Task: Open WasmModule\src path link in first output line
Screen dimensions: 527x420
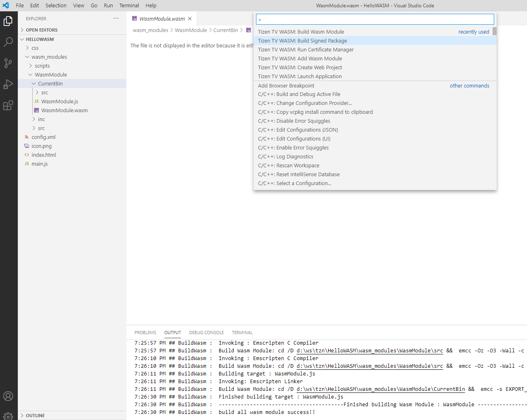Action: (370, 351)
